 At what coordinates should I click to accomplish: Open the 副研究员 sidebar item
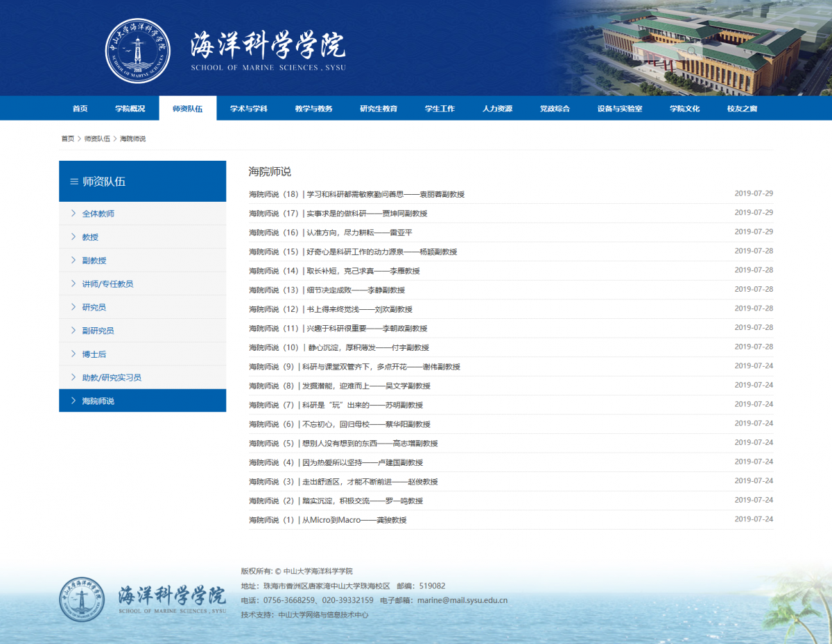[x=98, y=331]
